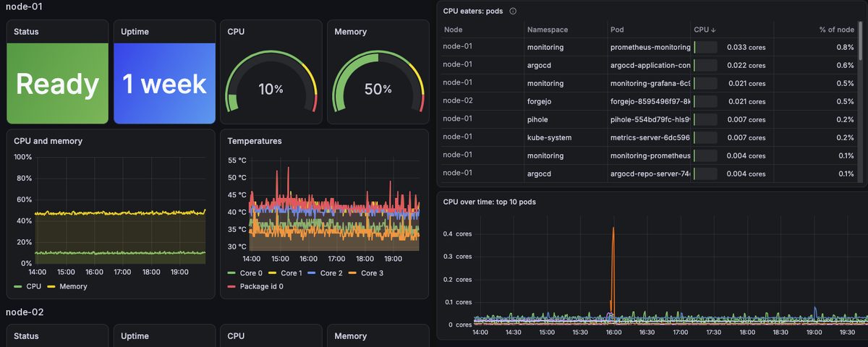Click the 0.022 cores CPU value
The image size is (868, 347).
(x=746, y=65)
